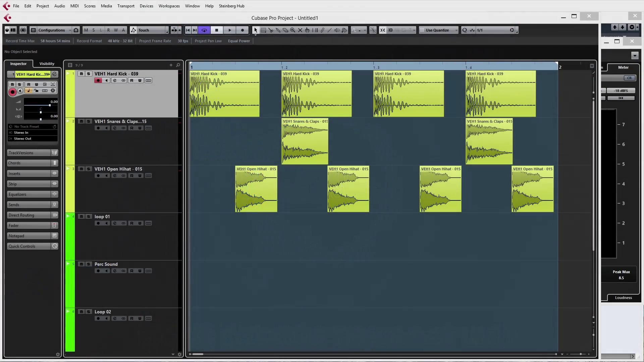The width and height of the screenshot is (644, 362).
Task: Open the snap type dropdown next to color tool
Action: point(359,30)
